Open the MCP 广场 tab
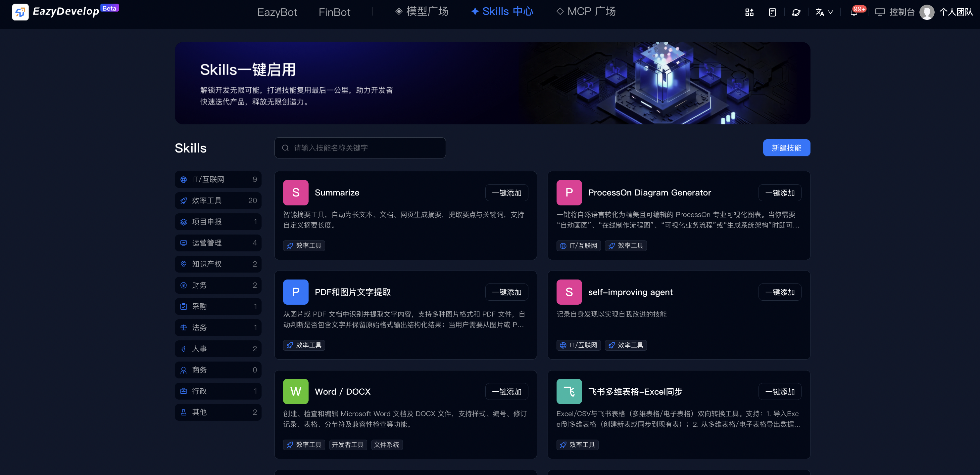The image size is (980, 475). click(x=586, y=11)
